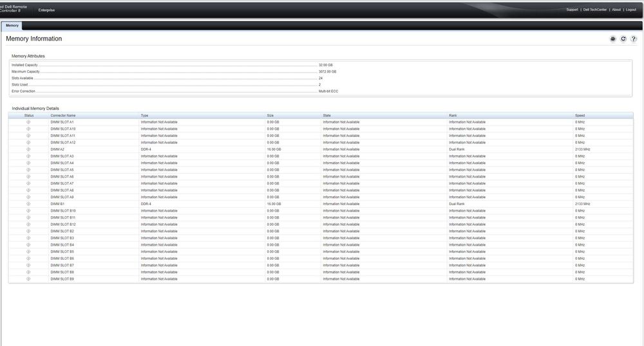Image resolution: width=644 pixels, height=346 pixels.
Task: Click the 3072.00 GB maximum capacity value
Action: pos(327,72)
